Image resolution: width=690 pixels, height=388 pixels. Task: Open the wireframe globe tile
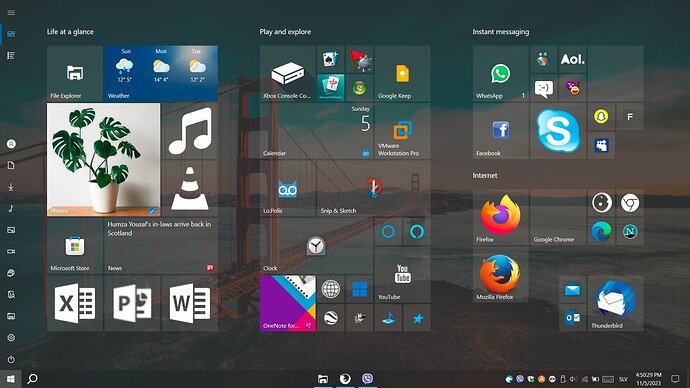click(x=330, y=289)
